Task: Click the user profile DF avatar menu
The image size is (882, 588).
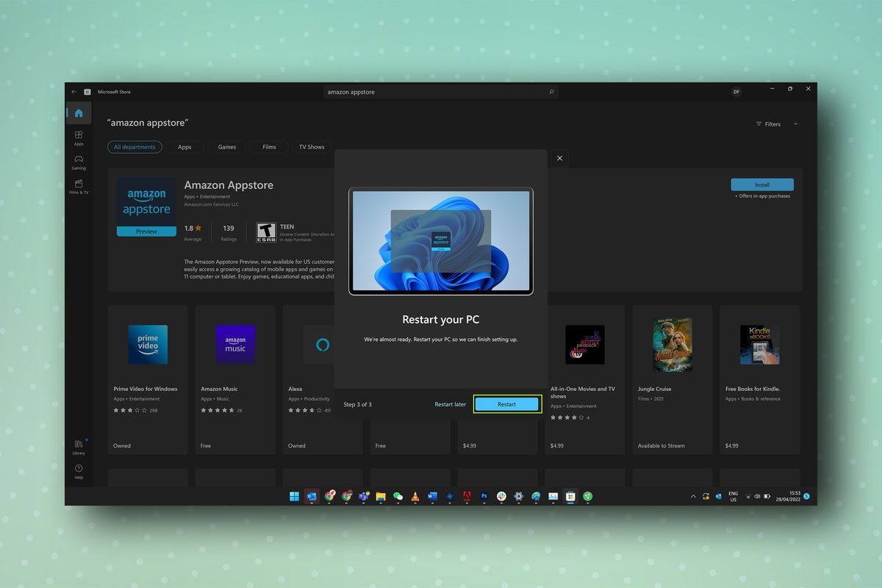Action: tap(736, 92)
